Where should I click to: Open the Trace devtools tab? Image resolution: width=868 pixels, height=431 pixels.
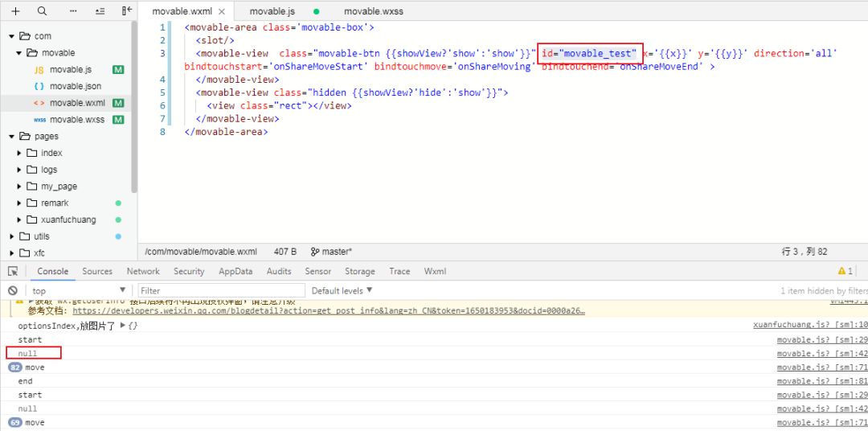[399, 271]
